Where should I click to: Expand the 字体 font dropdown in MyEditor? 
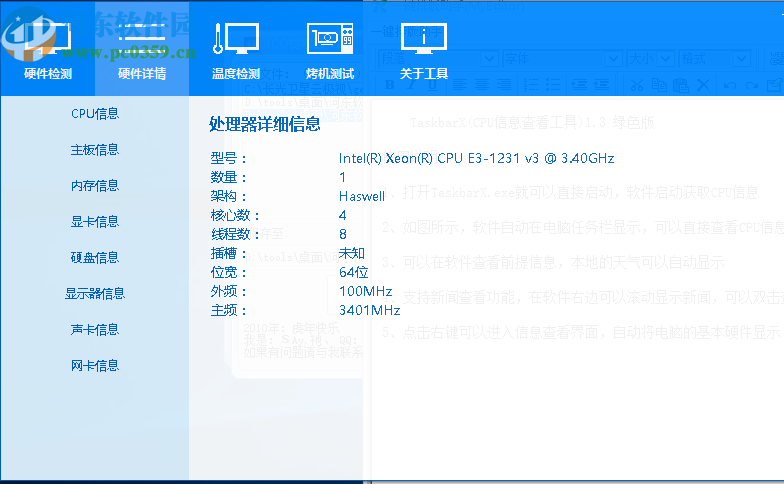click(x=613, y=59)
